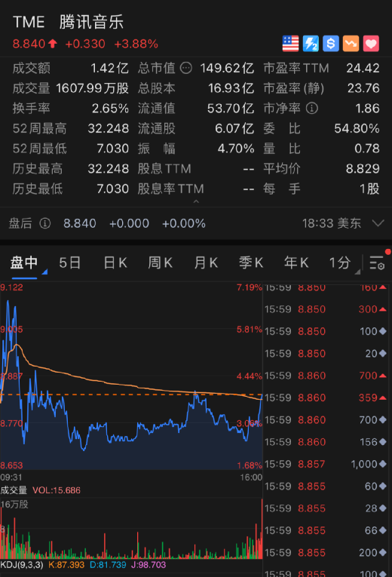Viewport: 392px width, 577px height.
Task: Tap the J:98.703 indicator value
Action: click(x=149, y=565)
